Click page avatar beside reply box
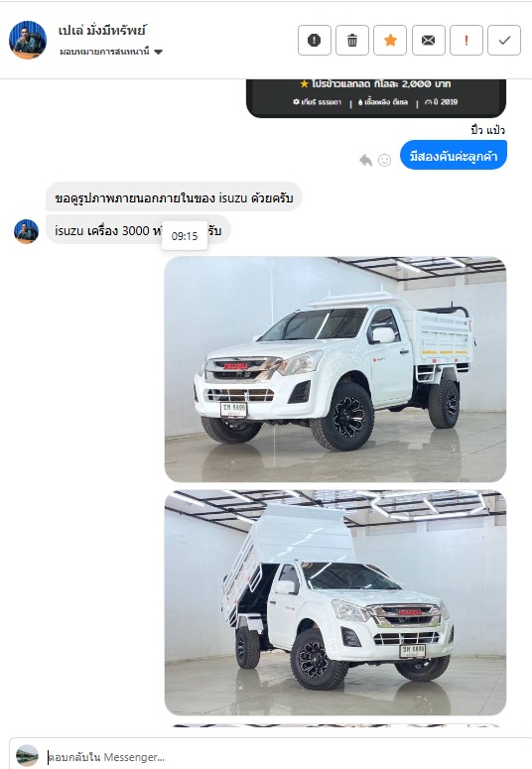Image resolution: width=532 pixels, height=769 pixels. click(27, 756)
